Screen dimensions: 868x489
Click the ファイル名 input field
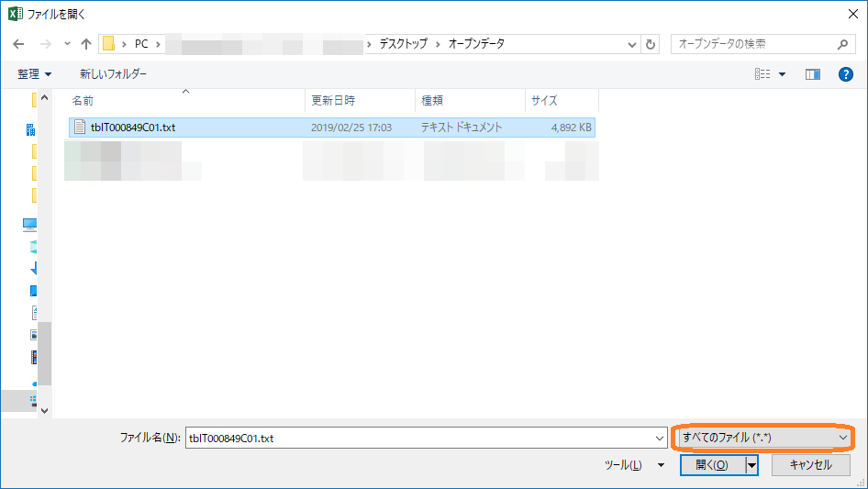pyautogui.click(x=422, y=439)
